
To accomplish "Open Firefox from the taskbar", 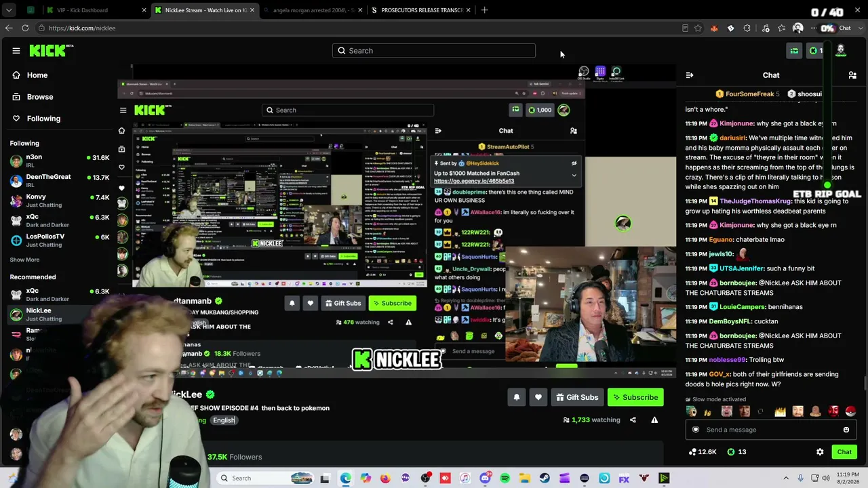I will click(385, 479).
